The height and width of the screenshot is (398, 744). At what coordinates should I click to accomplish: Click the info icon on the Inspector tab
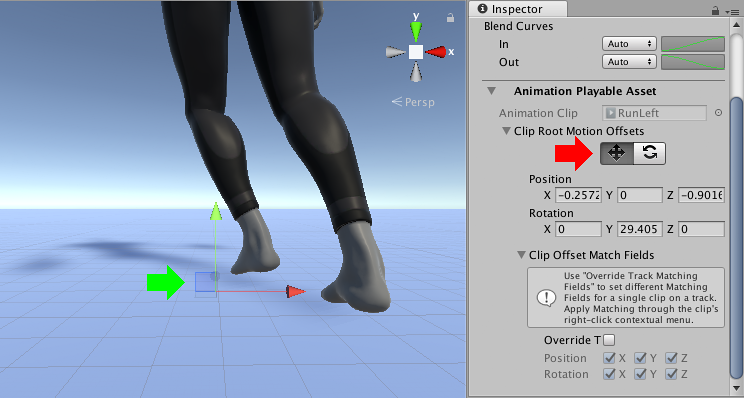tap(483, 9)
